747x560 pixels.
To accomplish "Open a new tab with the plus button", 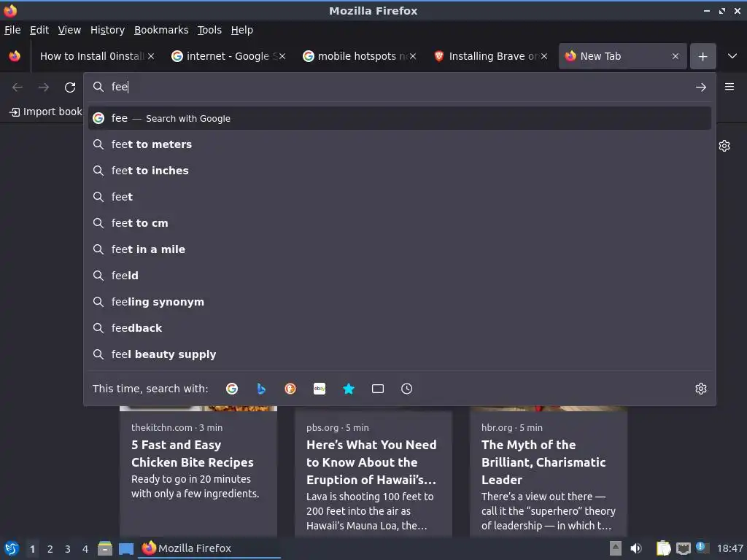I will [x=703, y=57].
